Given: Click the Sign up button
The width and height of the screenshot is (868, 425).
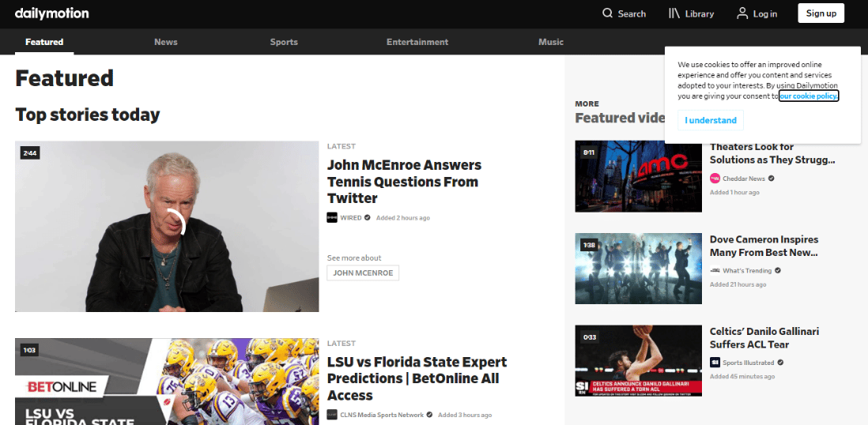Looking at the screenshot, I should click(x=821, y=13).
